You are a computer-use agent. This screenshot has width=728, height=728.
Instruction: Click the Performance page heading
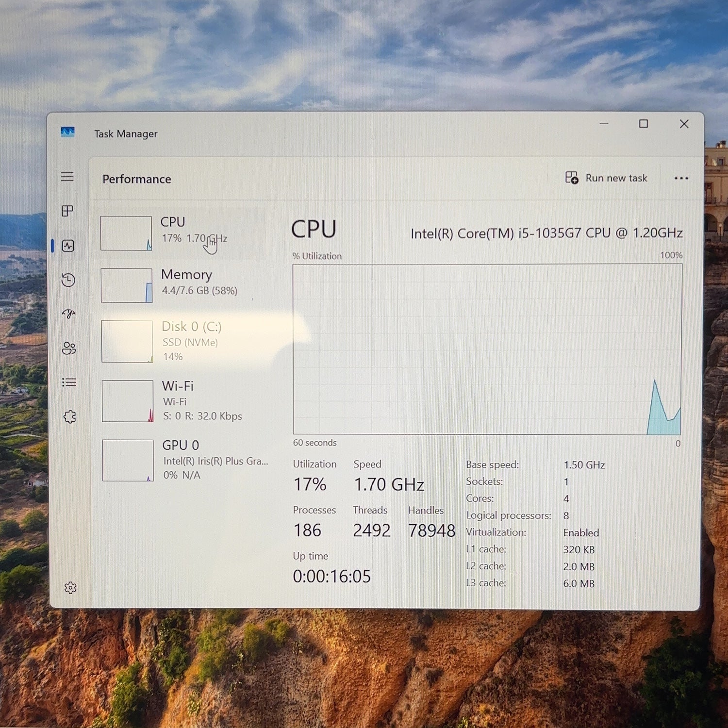coord(137,179)
